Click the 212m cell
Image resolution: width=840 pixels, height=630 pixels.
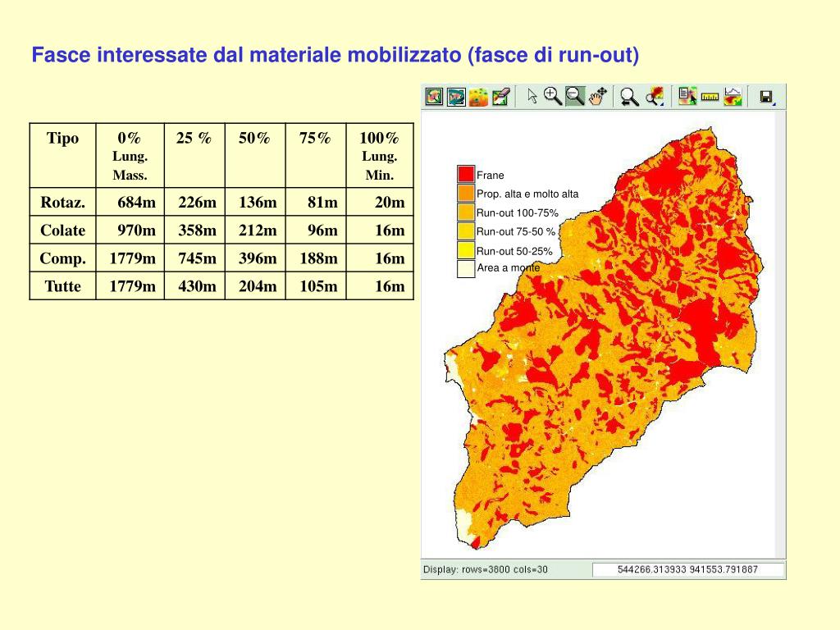click(x=255, y=231)
